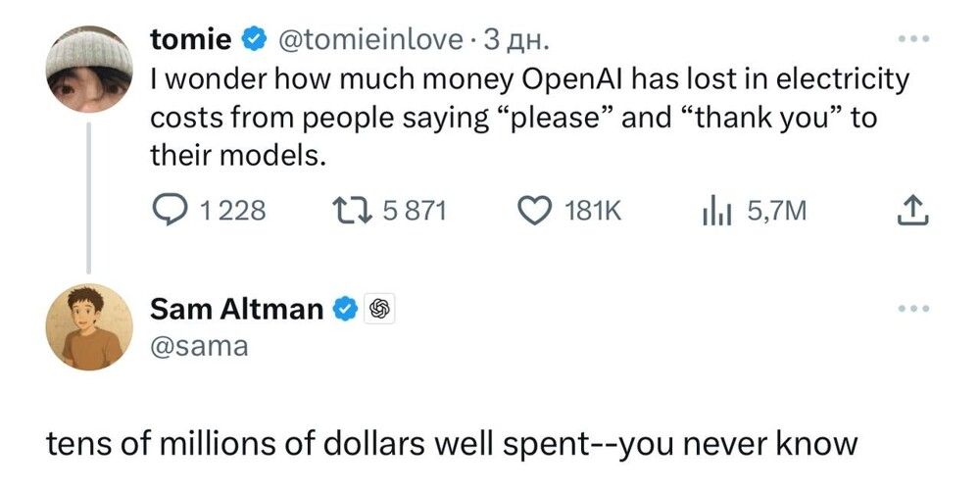Open Sam Altman's profile avatar
Viewport: 980px width, 492px height.
point(90,327)
